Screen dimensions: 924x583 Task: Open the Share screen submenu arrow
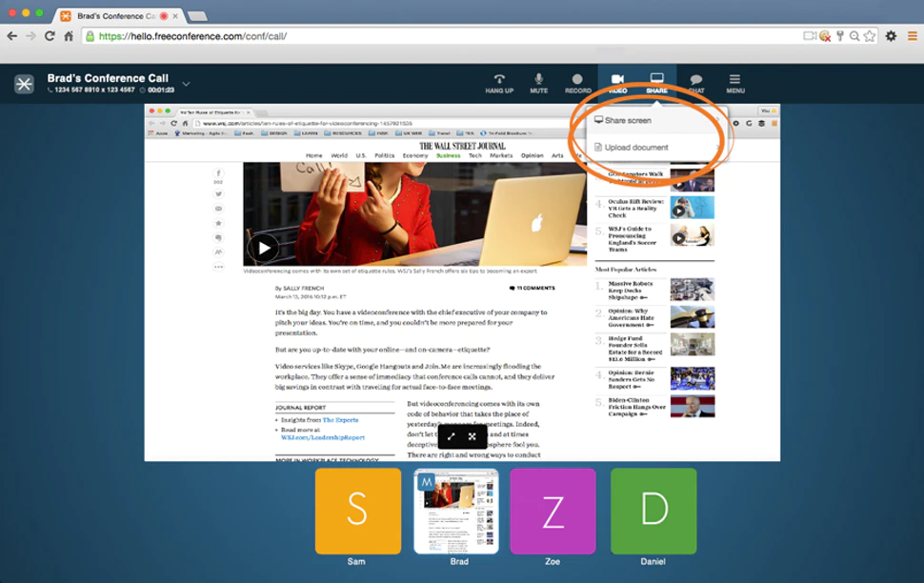click(718, 120)
